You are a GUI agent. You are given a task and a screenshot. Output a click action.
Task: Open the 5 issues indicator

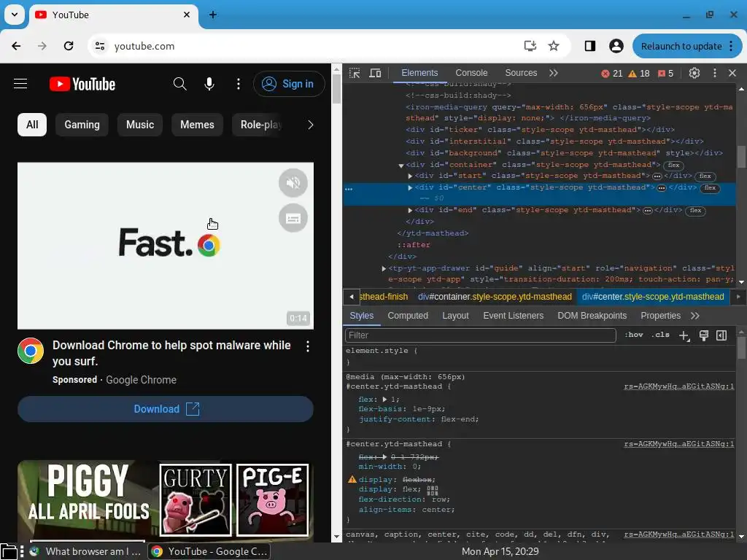665,74
